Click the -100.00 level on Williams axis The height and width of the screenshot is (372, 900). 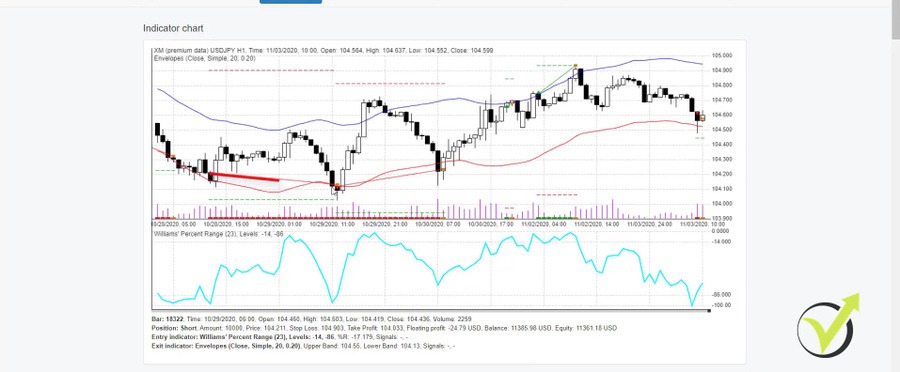pos(721,305)
